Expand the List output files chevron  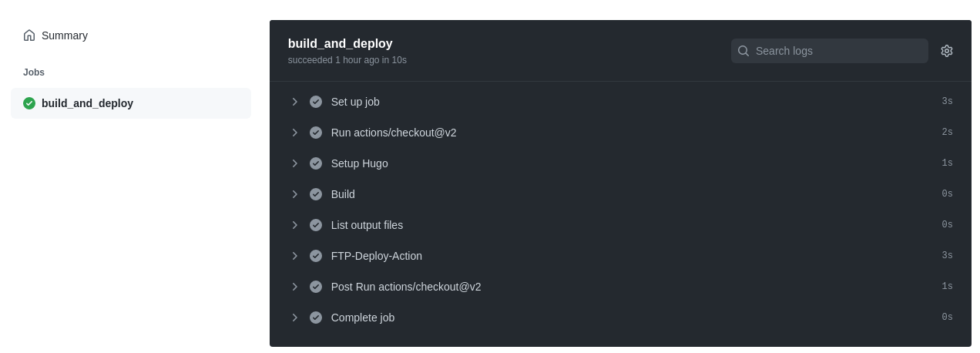pos(294,225)
